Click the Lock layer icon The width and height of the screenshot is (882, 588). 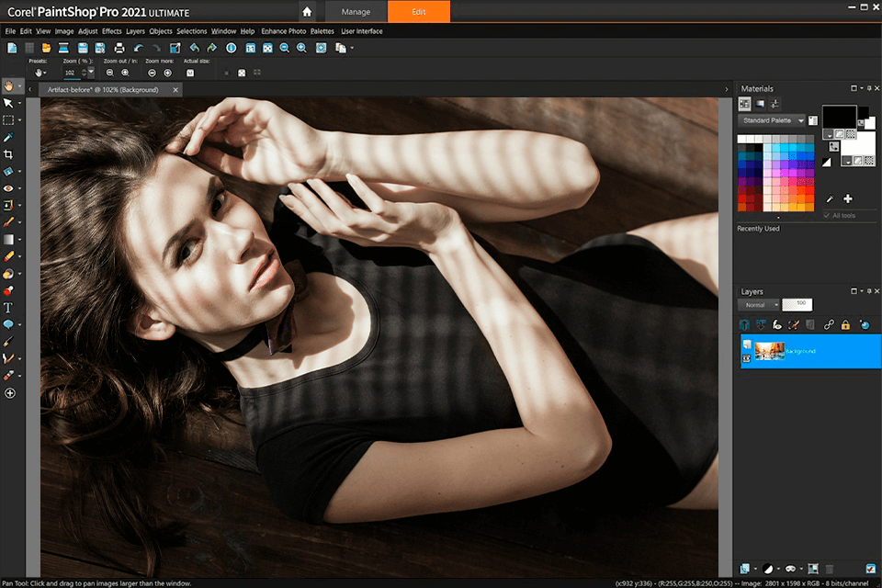point(844,324)
